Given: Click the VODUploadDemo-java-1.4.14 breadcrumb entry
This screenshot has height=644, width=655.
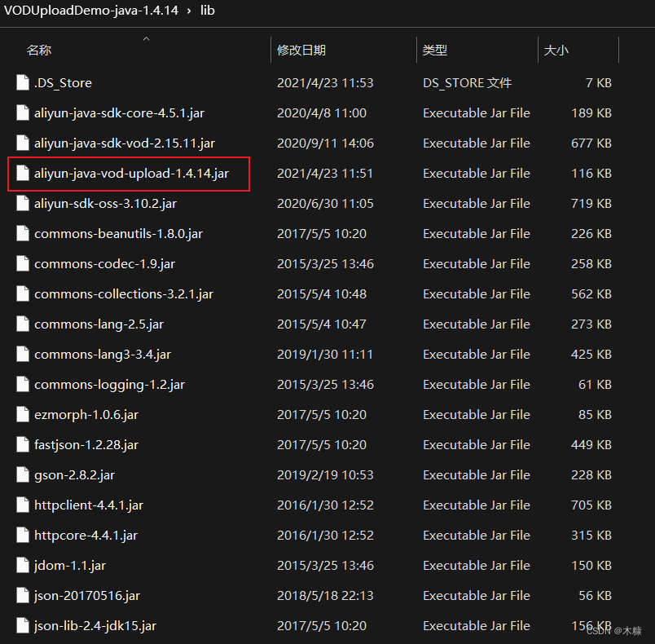Looking at the screenshot, I should click(x=92, y=11).
